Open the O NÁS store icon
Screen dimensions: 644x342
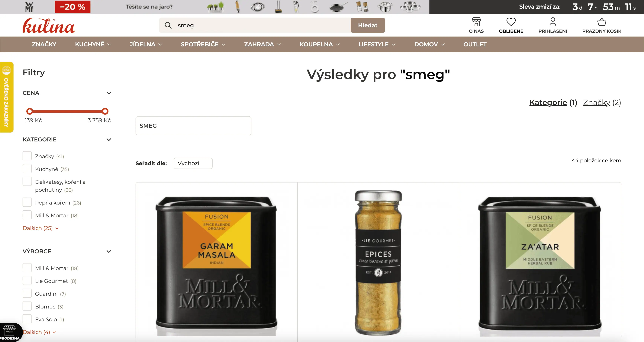point(476,22)
